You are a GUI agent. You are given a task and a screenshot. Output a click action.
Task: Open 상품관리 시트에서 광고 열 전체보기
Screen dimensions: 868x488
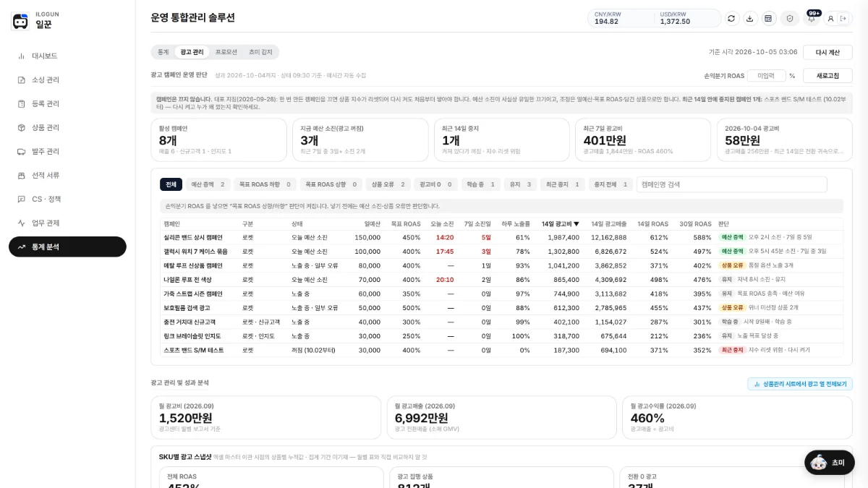800,384
